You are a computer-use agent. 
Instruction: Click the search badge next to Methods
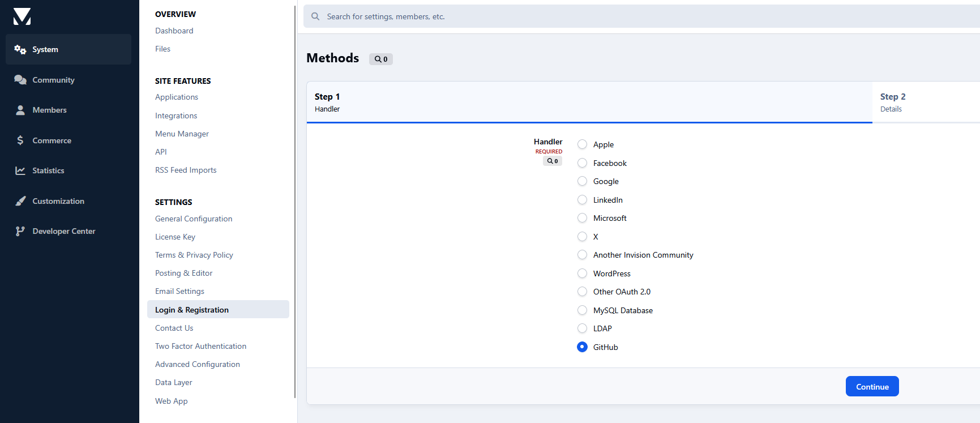381,59
